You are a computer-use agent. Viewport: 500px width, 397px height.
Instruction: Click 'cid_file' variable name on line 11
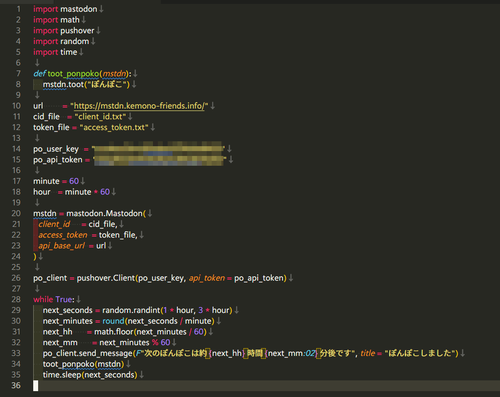[x=46, y=117]
